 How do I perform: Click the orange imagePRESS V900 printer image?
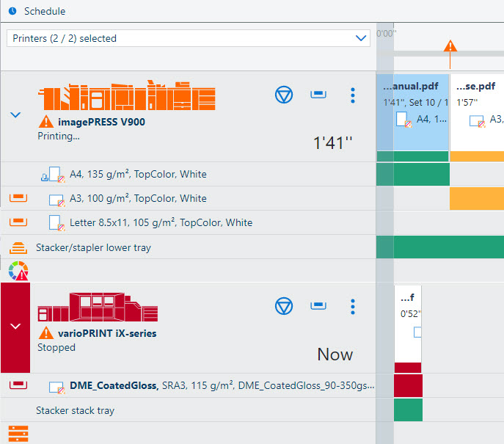(127, 95)
